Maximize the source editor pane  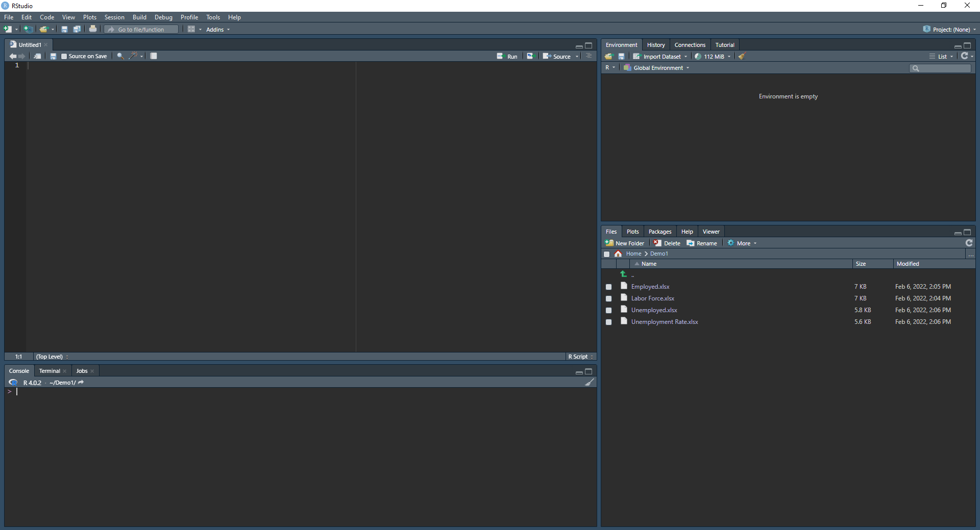pos(589,45)
